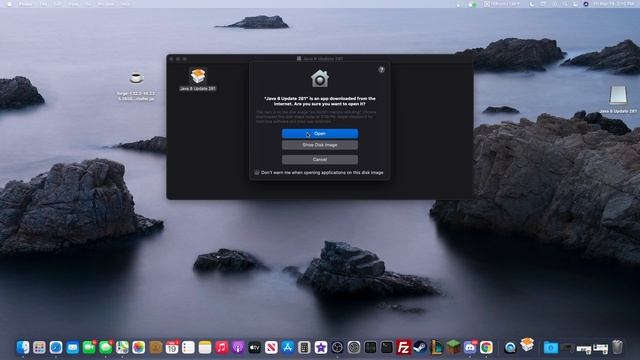Select the Java 8 Update 281 package icon

click(198, 76)
